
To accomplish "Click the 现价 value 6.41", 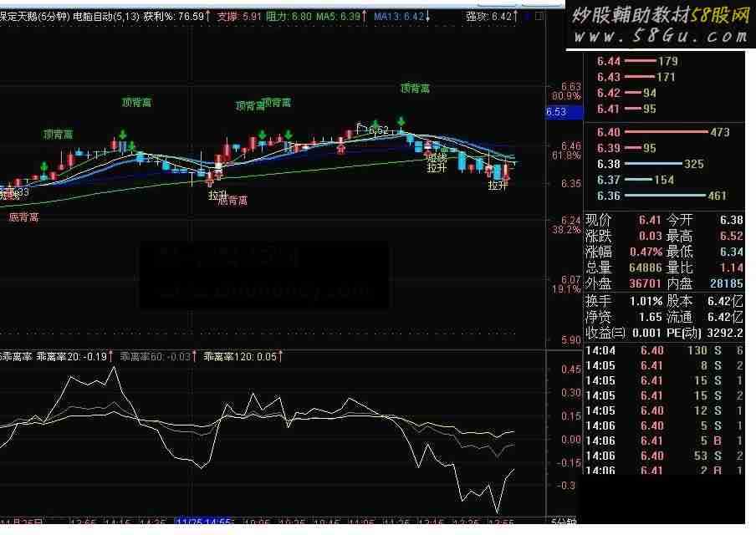I will pyautogui.click(x=650, y=220).
